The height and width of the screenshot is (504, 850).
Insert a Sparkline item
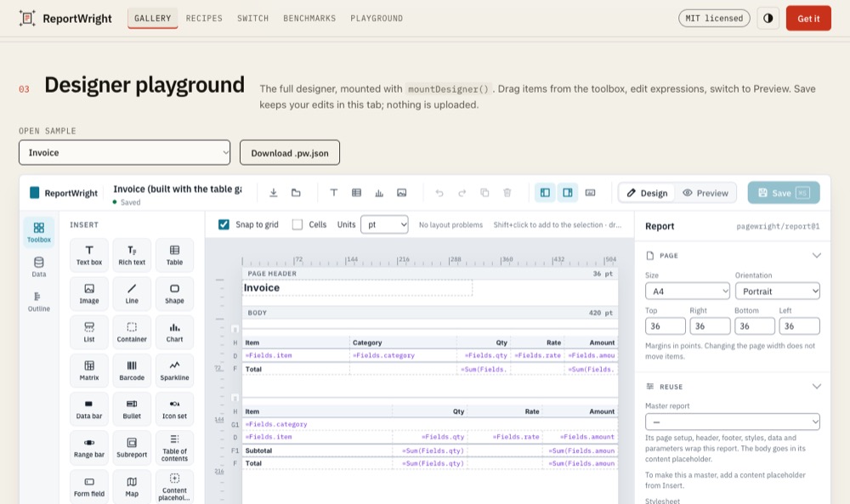(174, 371)
